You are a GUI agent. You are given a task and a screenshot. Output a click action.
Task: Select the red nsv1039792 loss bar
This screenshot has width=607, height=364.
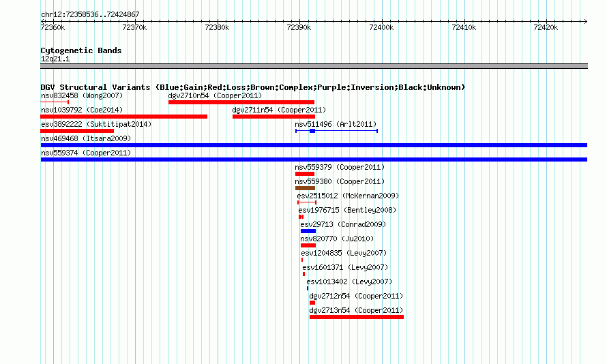pos(124,117)
